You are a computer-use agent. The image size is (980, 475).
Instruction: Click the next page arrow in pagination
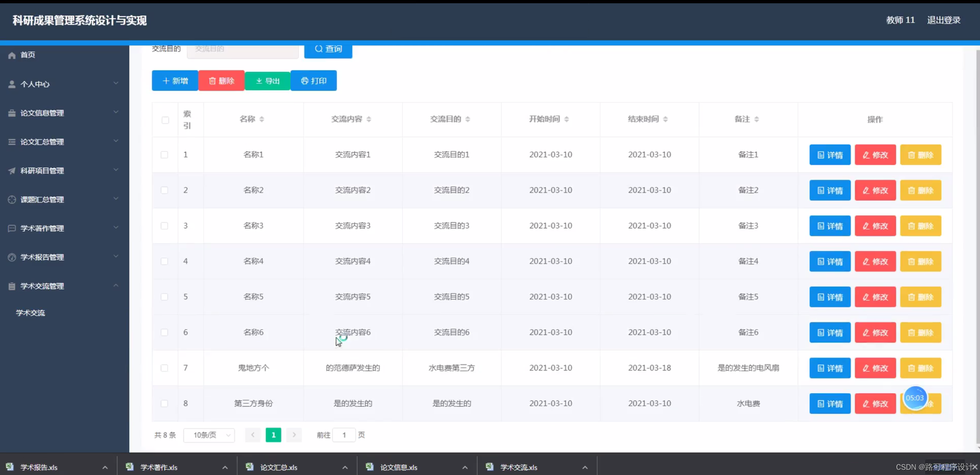coord(294,435)
